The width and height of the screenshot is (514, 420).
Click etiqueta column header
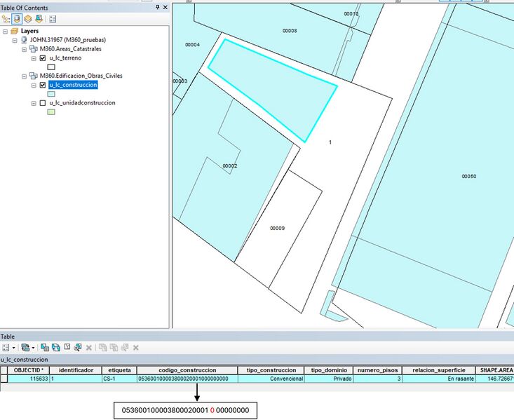119,370
